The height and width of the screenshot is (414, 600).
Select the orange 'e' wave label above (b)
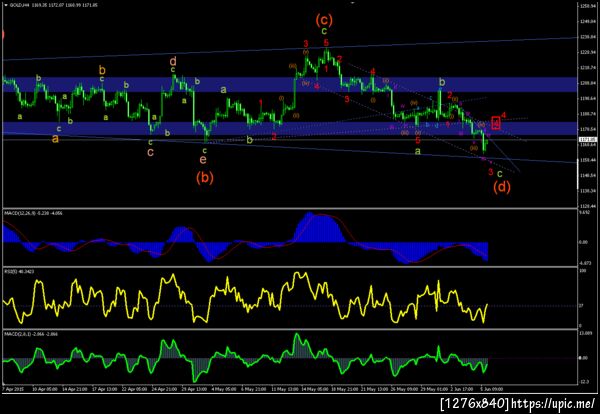point(203,159)
